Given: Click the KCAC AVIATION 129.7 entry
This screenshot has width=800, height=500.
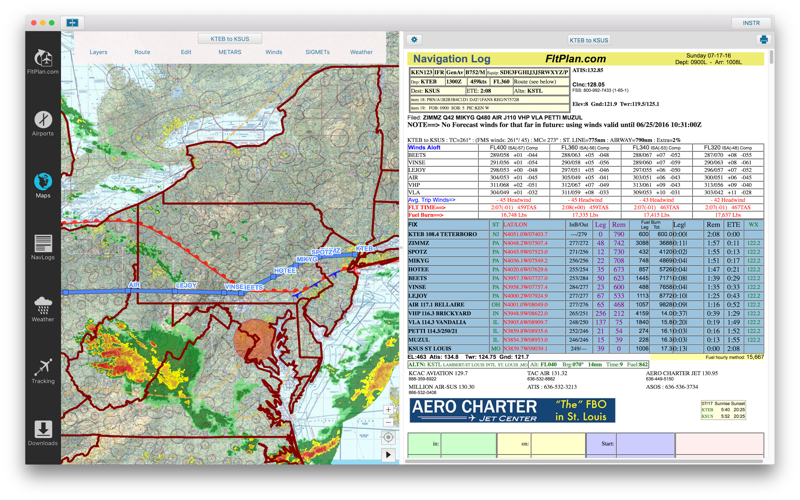Looking at the screenshot, I should pyautogui.click(x=438, y=373).
